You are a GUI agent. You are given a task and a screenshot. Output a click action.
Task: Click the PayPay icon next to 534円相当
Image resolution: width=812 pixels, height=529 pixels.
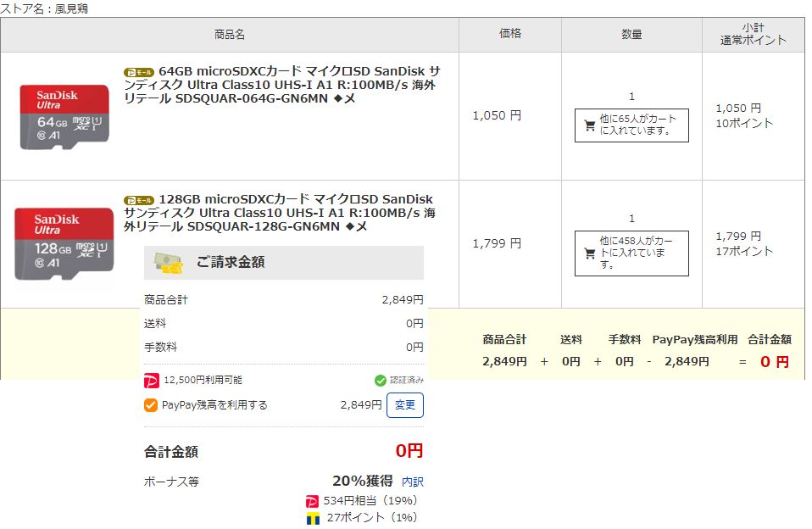[x=313, y=501]
